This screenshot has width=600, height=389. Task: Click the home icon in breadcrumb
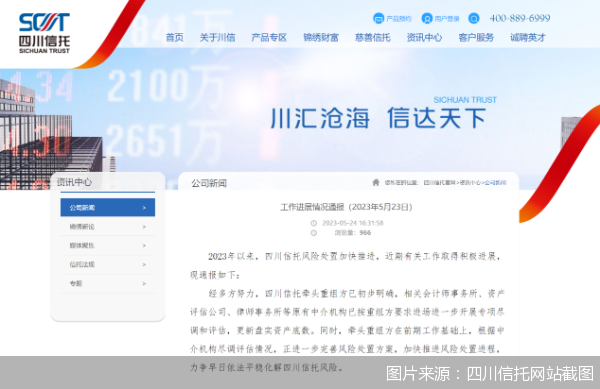pyautogui.click(x=376, y=182)
